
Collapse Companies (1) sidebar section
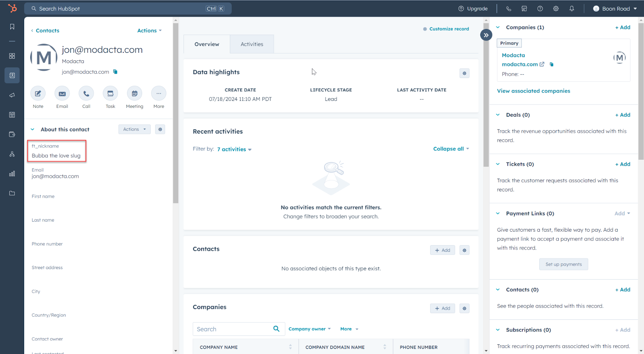498,27
